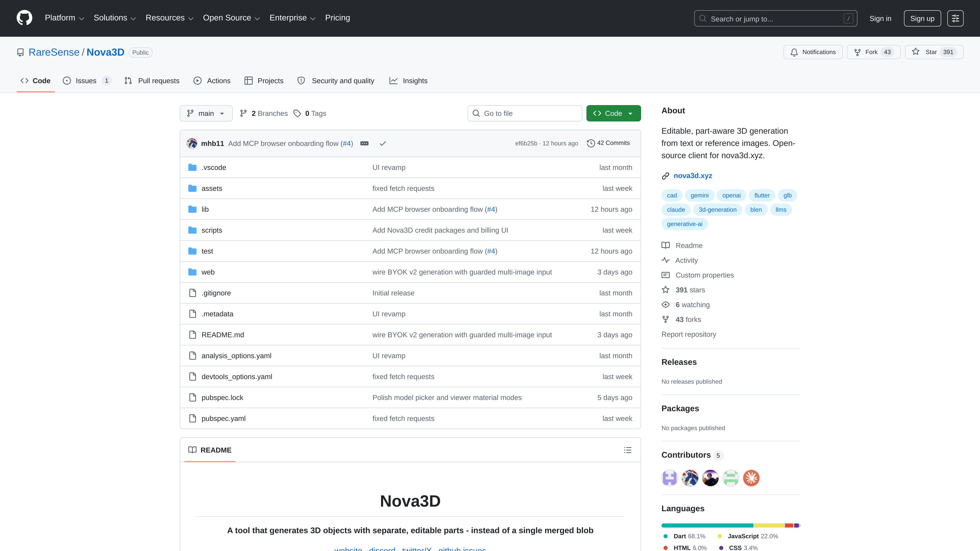The width and height of the screenshot is (980, 551).
Task: Click the Dart segment of the languages bar
Action: (x=707, y=525)
